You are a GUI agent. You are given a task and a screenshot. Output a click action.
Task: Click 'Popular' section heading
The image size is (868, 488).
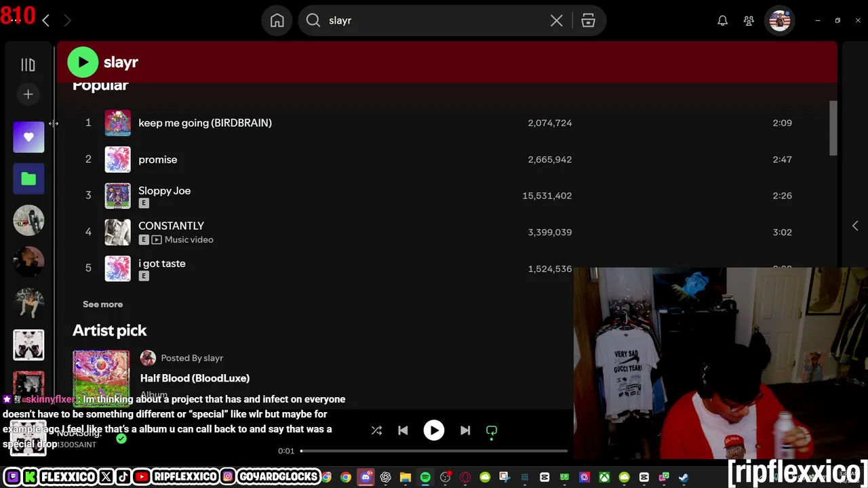[100, 85]
